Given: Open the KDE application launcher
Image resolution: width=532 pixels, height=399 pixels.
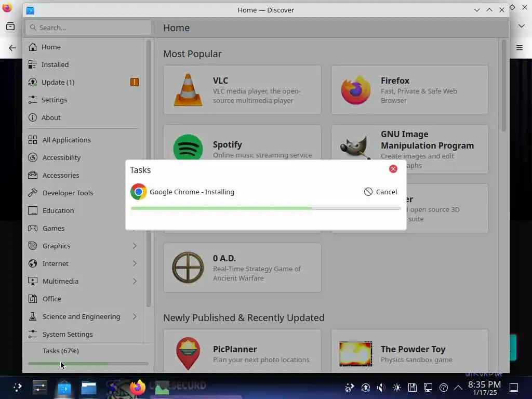Looking at the screenshot, I should tap(17, 388).
